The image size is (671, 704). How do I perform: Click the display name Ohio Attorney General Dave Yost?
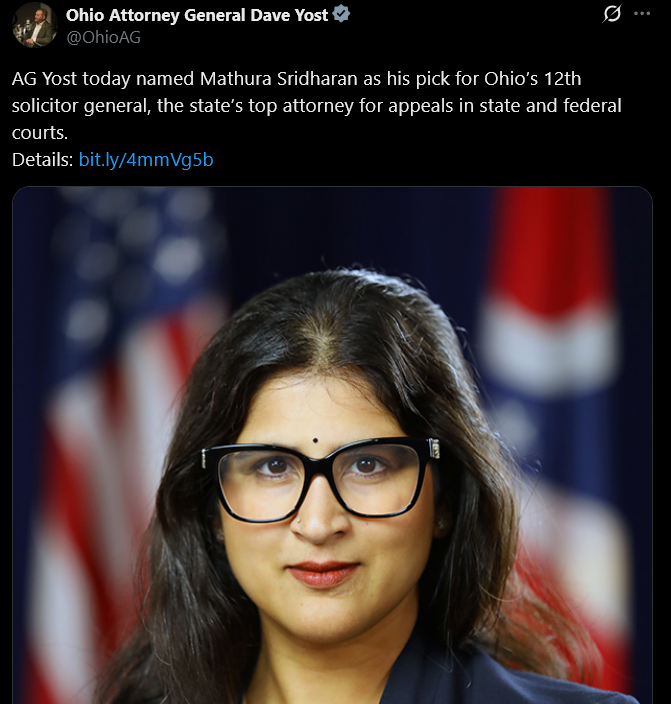click(x=197, y=15)
